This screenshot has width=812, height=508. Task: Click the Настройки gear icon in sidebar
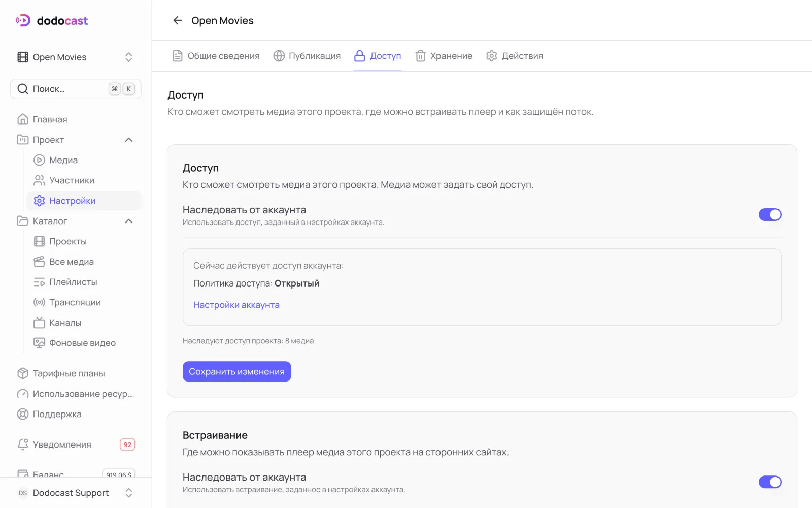point(39,201)
